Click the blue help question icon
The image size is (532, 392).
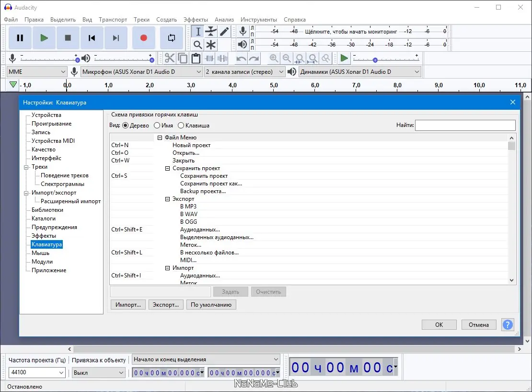click(x=507, y=324)
